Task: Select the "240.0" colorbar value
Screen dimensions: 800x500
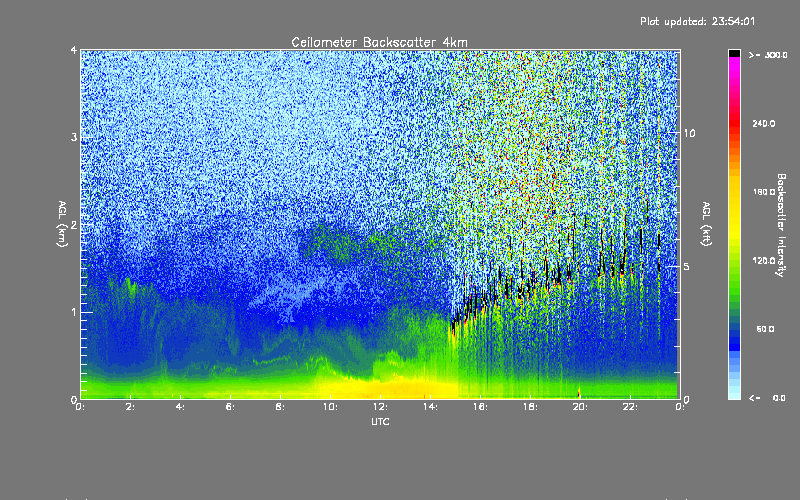Action: pyautogui.click(x=764, y=123)
